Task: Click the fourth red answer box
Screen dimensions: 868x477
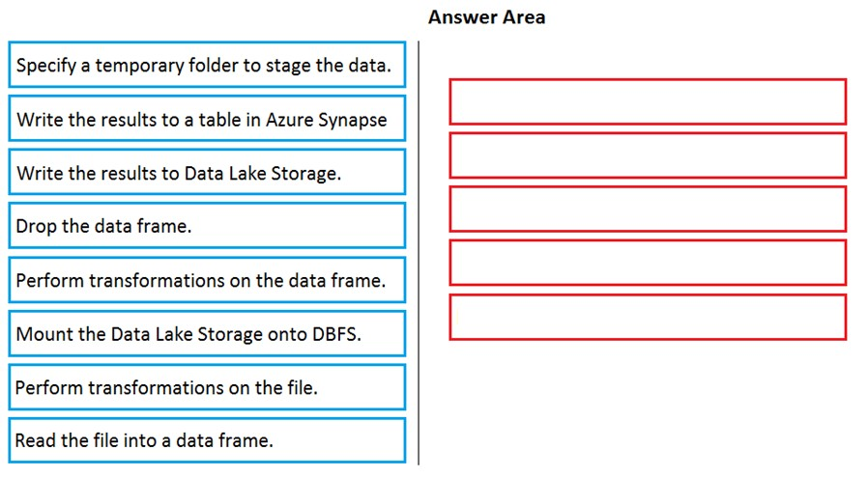Action: 648,263
